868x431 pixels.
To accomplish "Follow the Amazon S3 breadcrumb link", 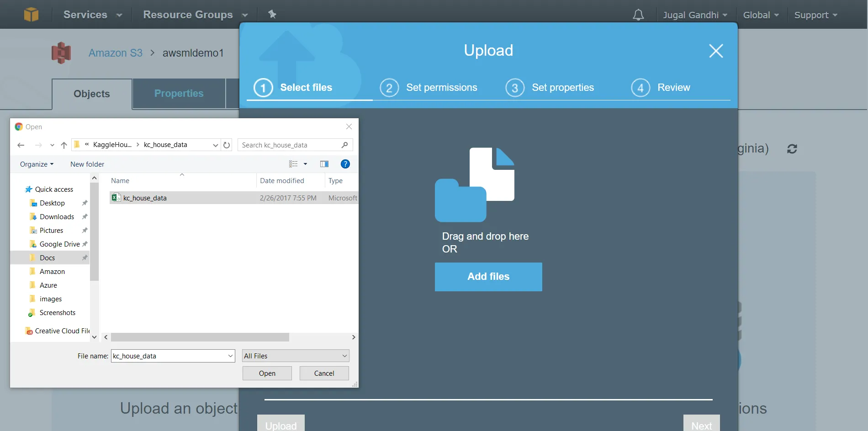I will pyautogui.click(x=116, y=53).
